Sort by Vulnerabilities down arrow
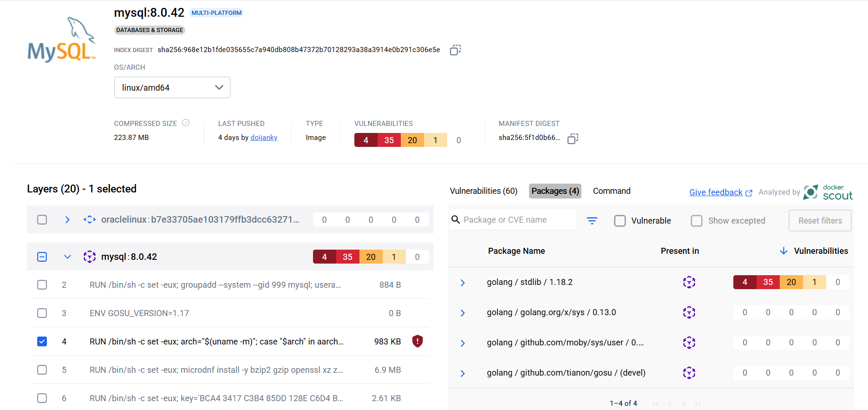 pos(783,251)
